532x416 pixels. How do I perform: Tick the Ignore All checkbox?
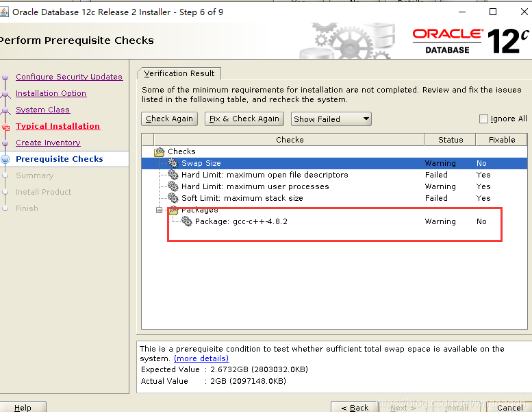coord(483,119)
